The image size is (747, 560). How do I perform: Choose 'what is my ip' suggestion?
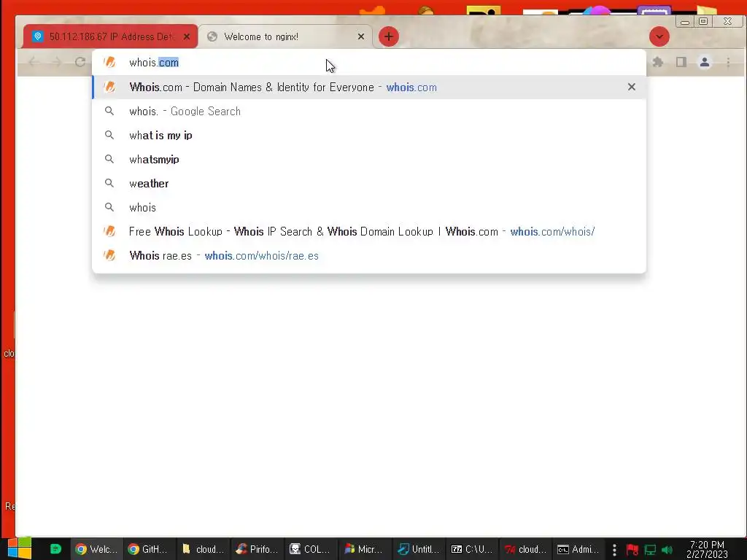point(368,135)
